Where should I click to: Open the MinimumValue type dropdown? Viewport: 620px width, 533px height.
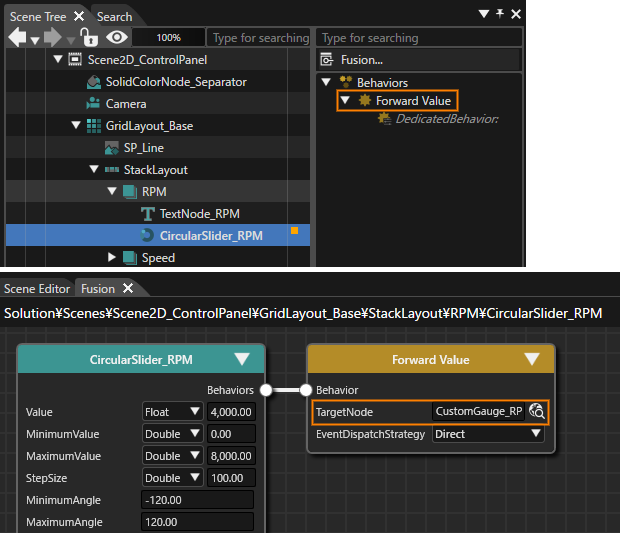172,434
